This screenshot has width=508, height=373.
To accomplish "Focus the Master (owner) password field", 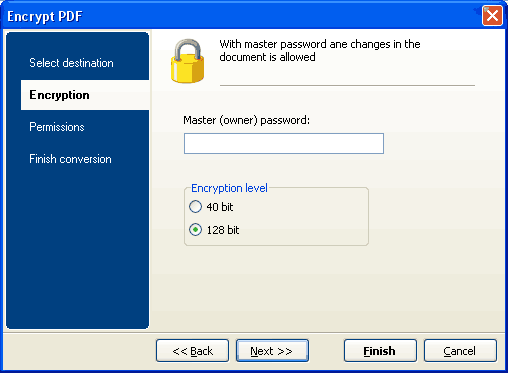I will [x=284, y=144].
